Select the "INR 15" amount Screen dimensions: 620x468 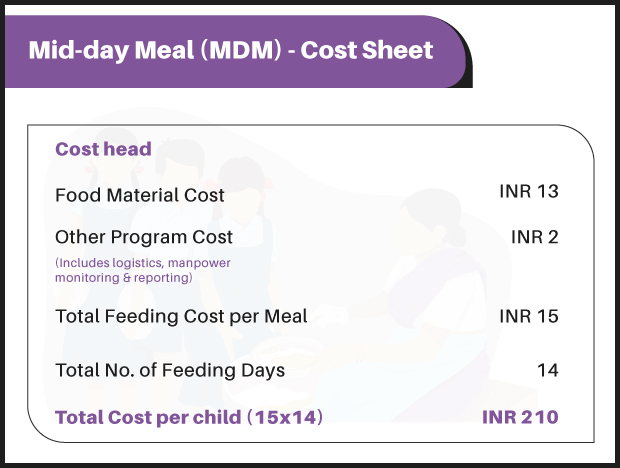point(528,317)
